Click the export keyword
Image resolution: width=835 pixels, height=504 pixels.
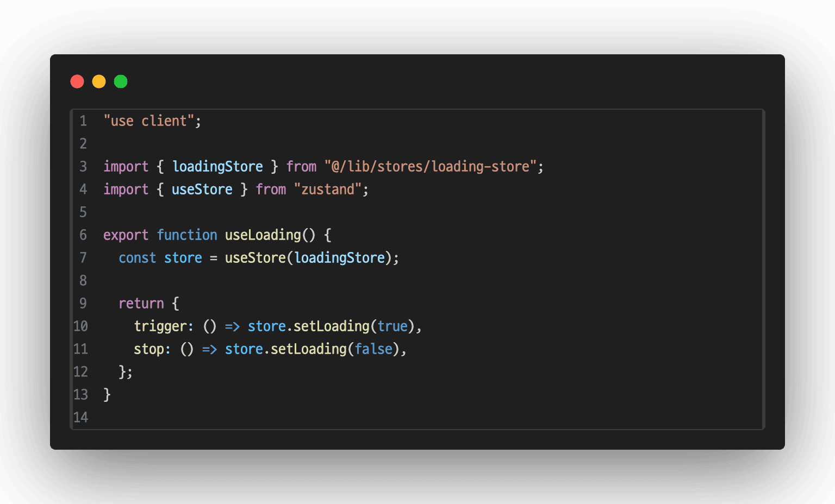click(126, 235)
